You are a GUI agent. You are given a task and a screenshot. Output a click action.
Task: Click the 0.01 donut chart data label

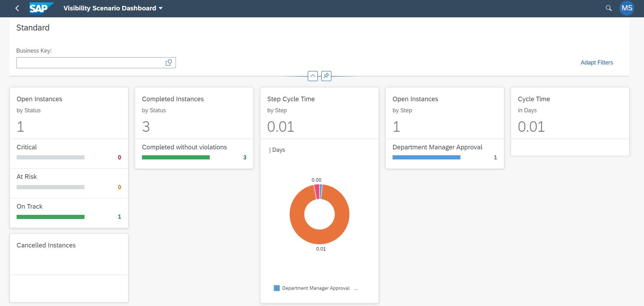tap(321, 249)
